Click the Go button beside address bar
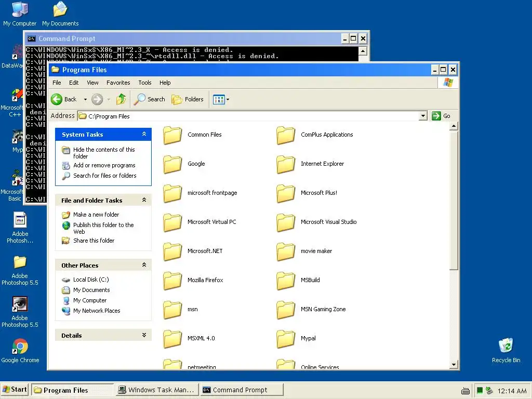532x399 pixels. [441, 116]
